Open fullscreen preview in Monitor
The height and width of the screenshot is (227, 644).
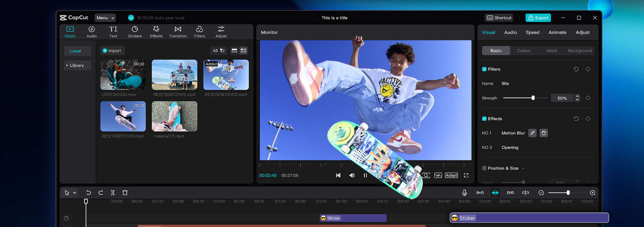tap(466, 175)
